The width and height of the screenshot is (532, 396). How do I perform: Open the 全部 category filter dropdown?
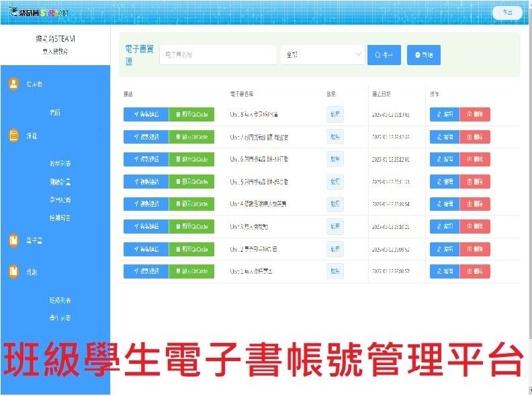[322, 55]
